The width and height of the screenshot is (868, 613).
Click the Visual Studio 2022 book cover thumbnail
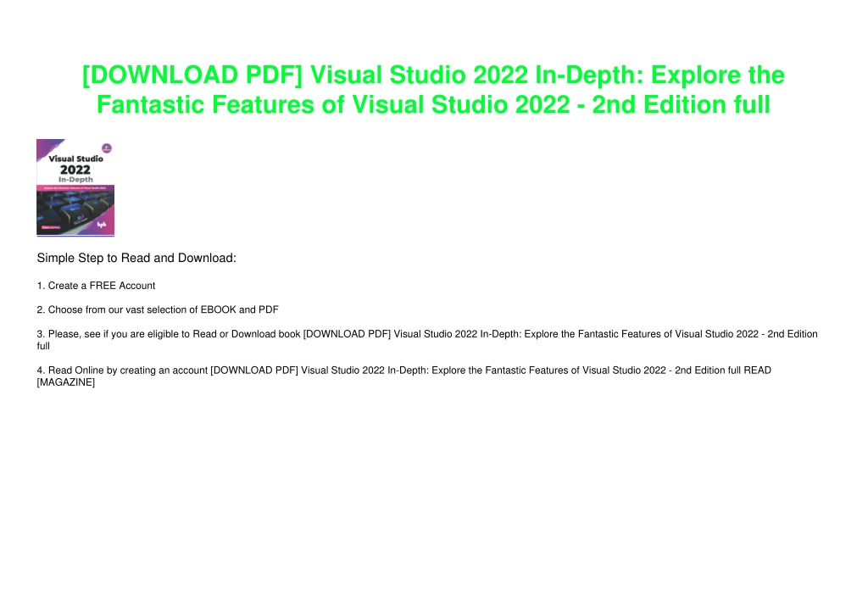click(75, 187)
